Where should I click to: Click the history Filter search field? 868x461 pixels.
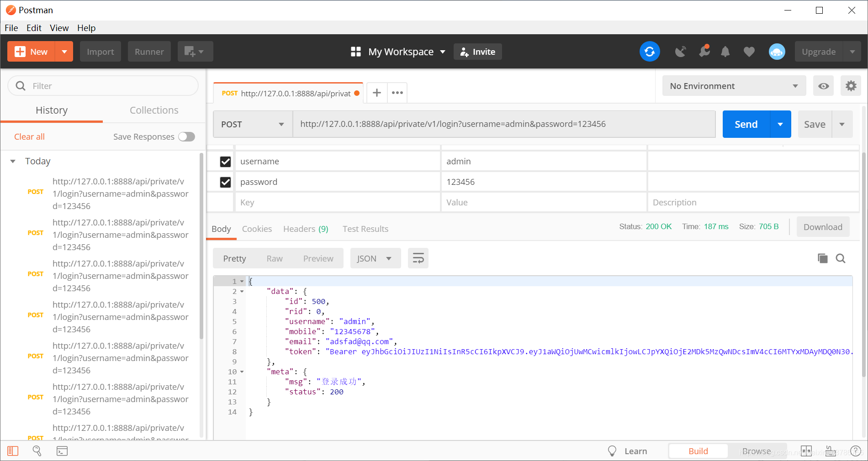(103, 86)
